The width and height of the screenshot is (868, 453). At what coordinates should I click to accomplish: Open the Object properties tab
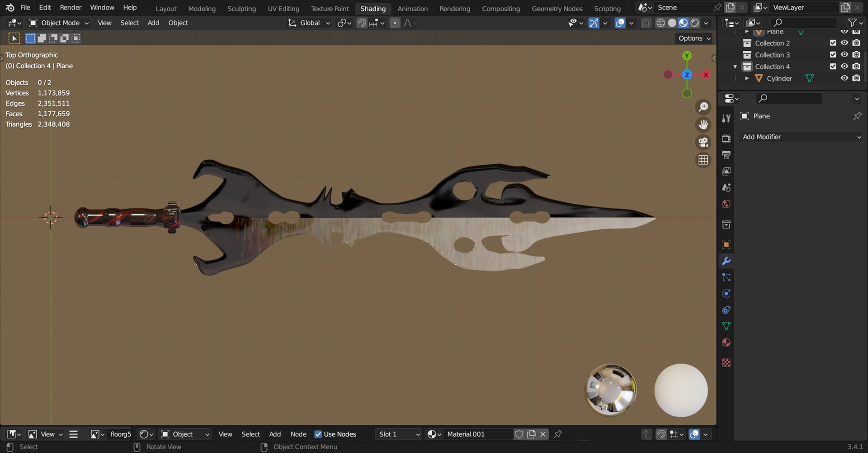pyautogui.click(x=726, y=244)
